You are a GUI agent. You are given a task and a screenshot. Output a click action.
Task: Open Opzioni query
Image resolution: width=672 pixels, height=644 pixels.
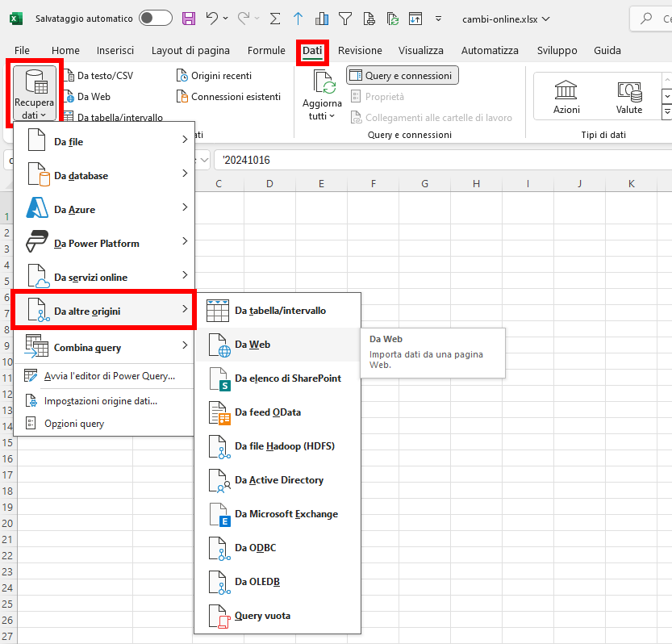tap(105, 424)
